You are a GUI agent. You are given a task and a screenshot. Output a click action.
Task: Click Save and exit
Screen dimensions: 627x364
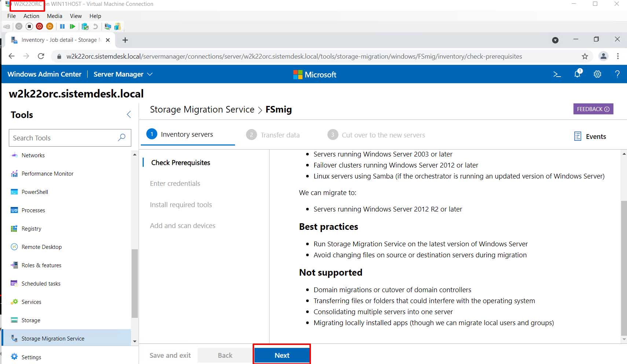pos(170,356)
